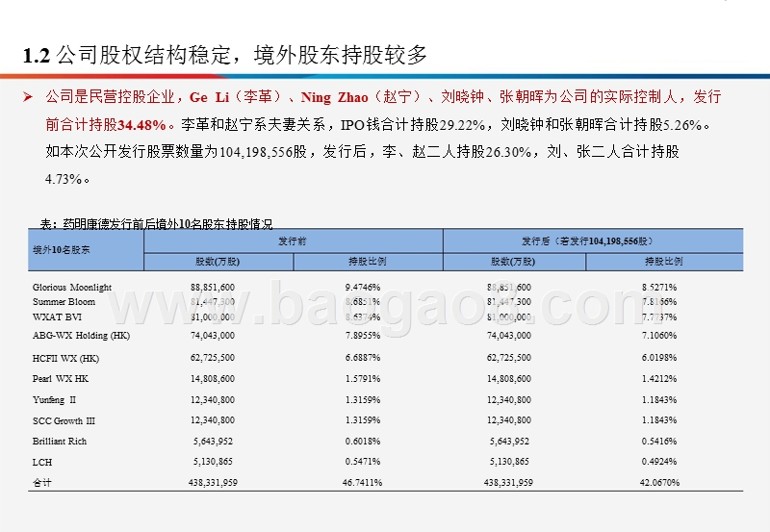Select the 6.6887% value for HCFII
Screen dimensions: 770x532
[x=363, y=357]
